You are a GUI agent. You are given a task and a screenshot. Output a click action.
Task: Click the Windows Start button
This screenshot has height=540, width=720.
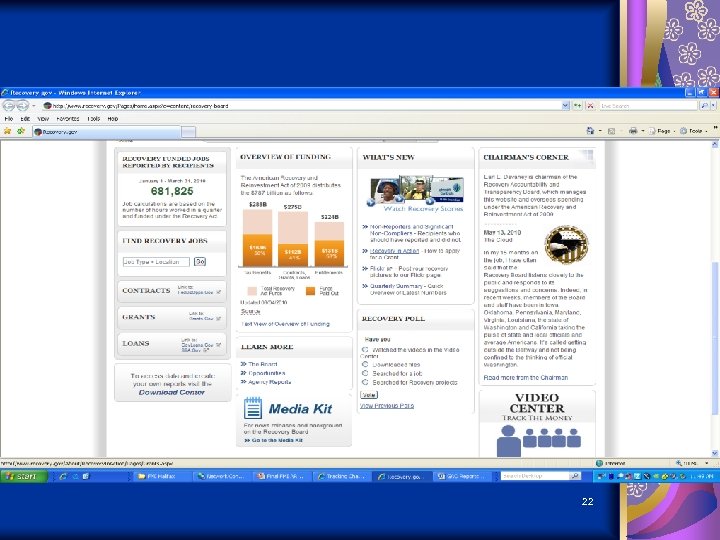tap(23, 476)
